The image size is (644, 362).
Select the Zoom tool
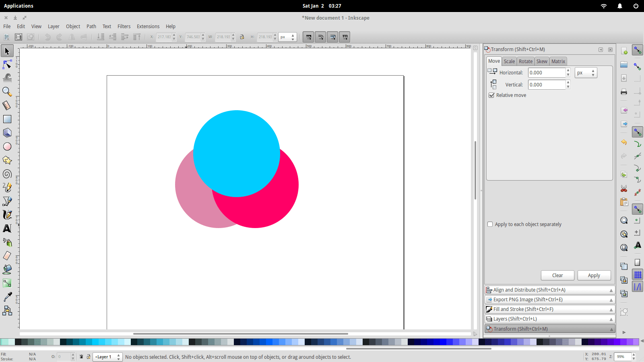[7, 92]
